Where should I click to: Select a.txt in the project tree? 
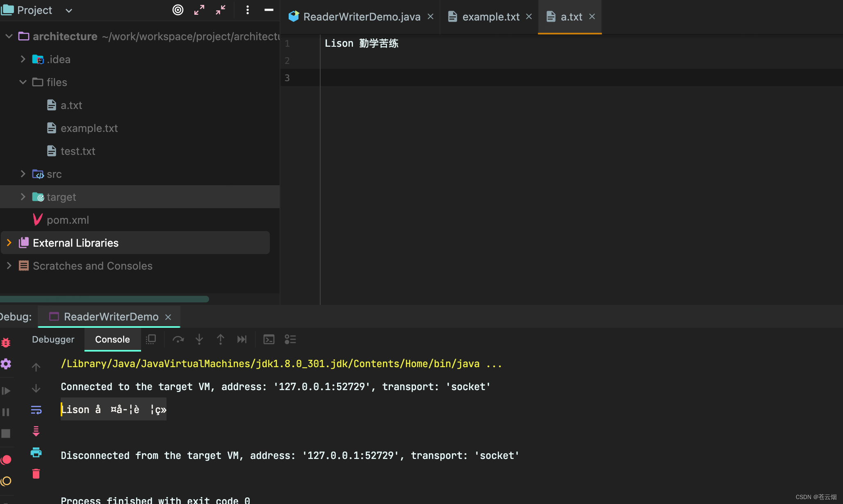point(65,105)
